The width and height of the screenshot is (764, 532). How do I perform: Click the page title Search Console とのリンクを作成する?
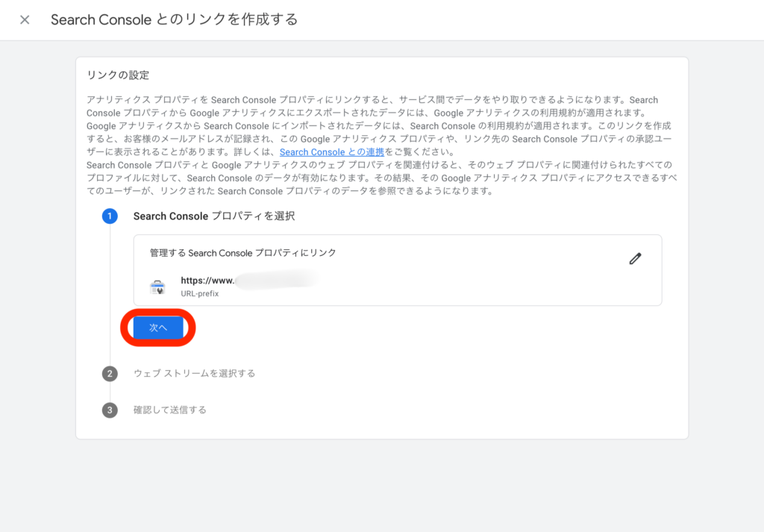[x=174, y=20]
